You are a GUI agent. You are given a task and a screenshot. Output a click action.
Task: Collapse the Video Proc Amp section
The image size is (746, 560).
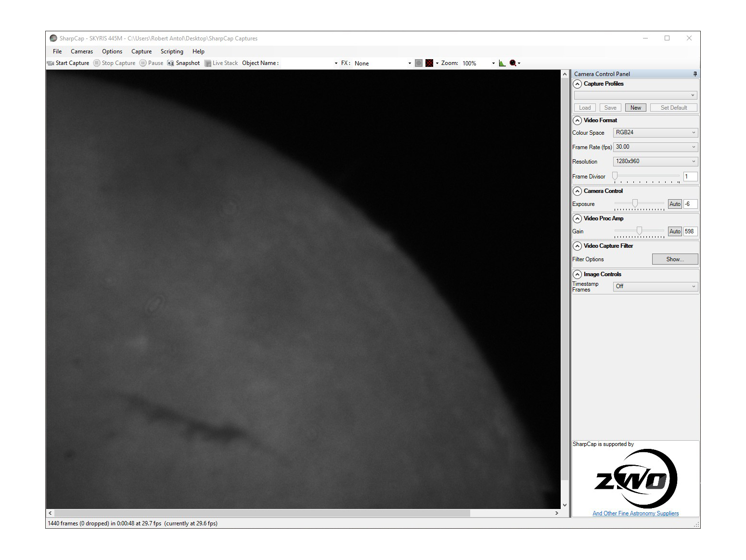578,218
